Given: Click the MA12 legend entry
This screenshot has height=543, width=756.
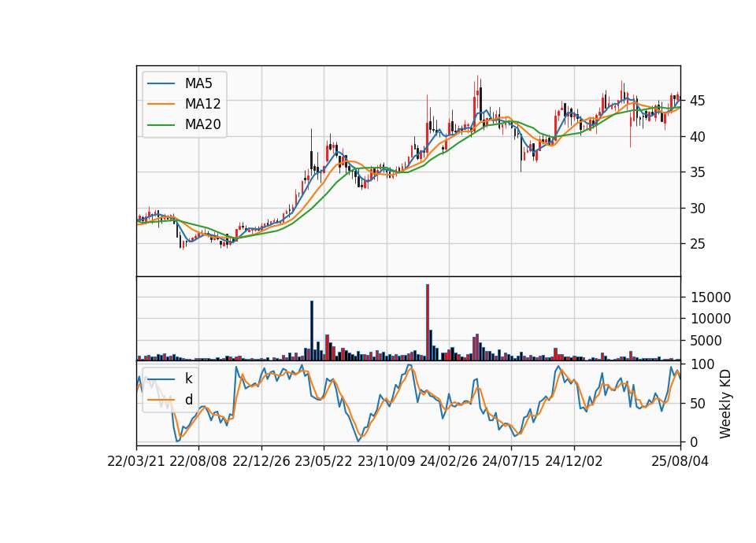Looking at the screenshot, I should (x=184, y=104).
